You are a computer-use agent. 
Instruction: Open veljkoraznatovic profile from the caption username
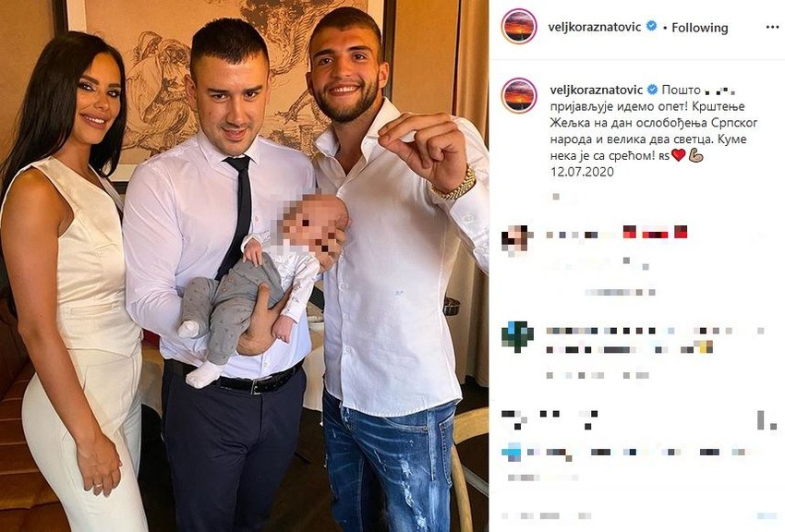click(x=597, y=91)
